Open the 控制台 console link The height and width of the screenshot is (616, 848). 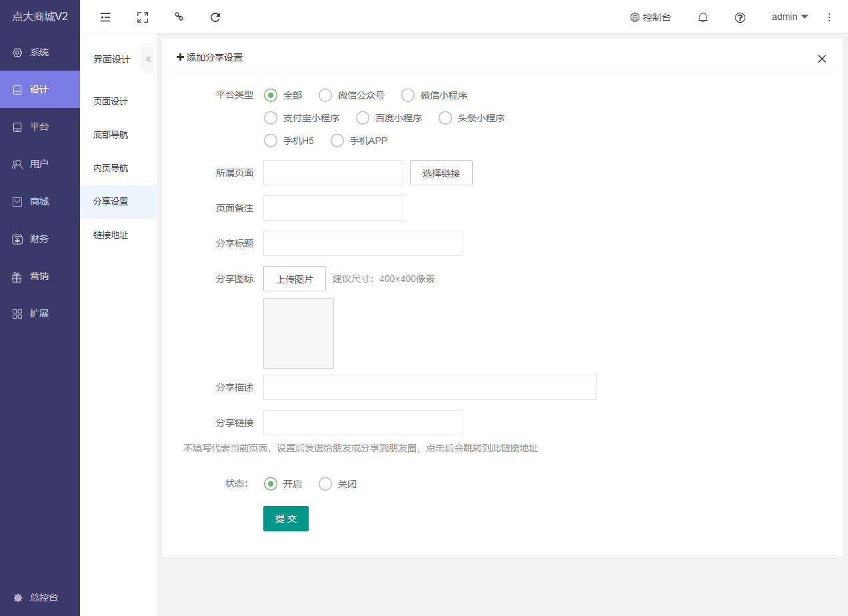click(x=651, y=17)
